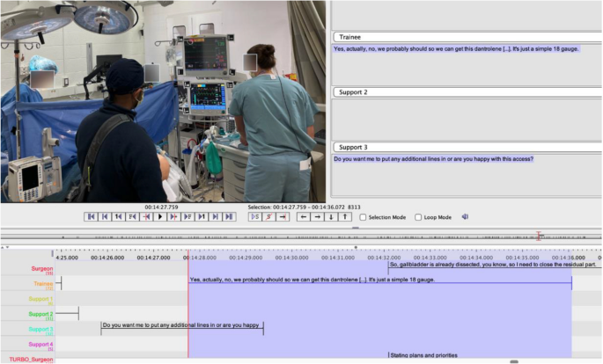This screenshot has height=364, width=603.
Task: Click the horizontal scrollbar thumb under the timeline
Action: coord(514,361)
